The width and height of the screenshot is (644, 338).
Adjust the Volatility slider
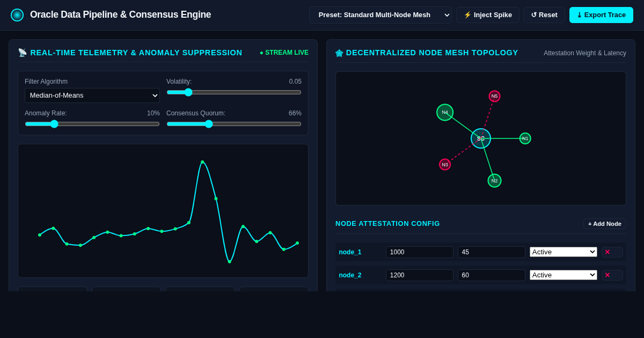tap(234, 92)
